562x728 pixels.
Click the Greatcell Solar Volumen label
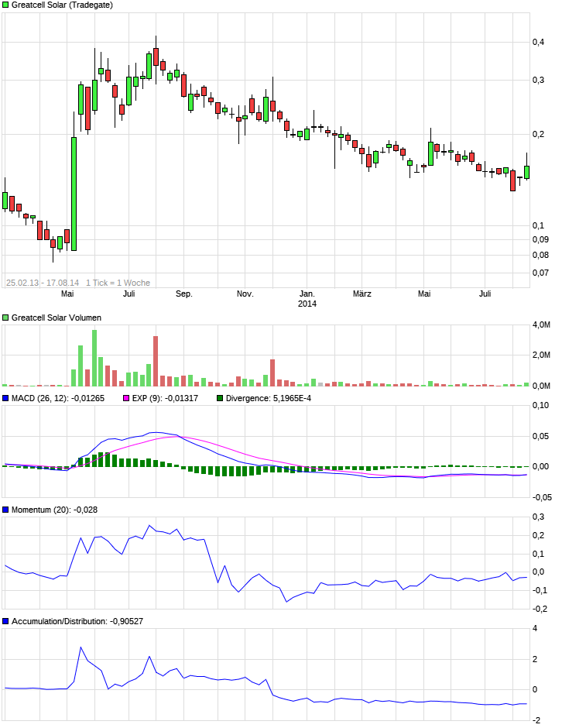(x=57, y=318)
